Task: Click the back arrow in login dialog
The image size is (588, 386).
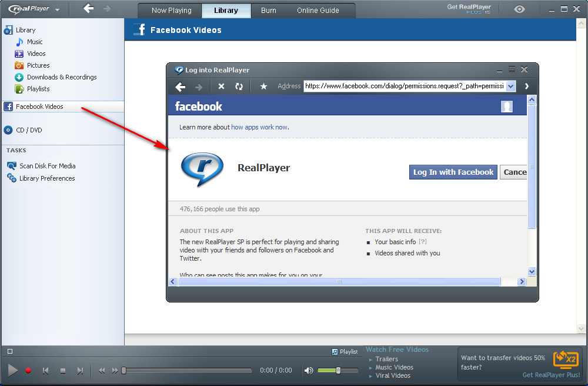Action: click(x=181, y=86)
